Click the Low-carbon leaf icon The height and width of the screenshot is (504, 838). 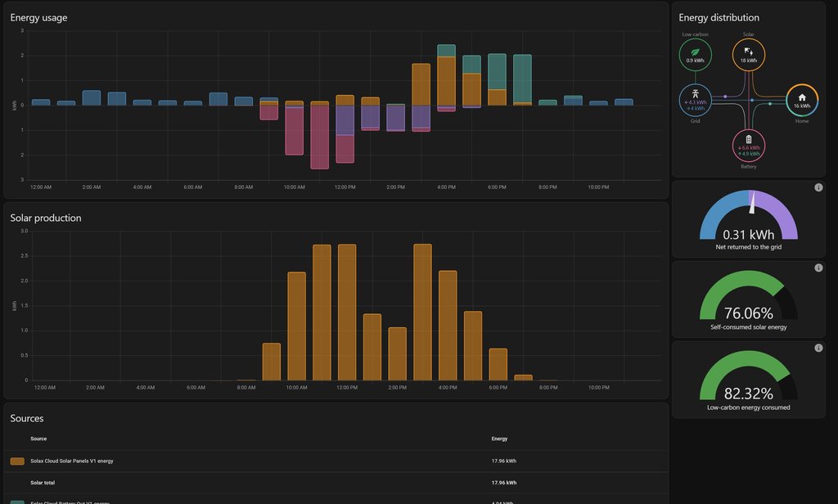[695, 50]
